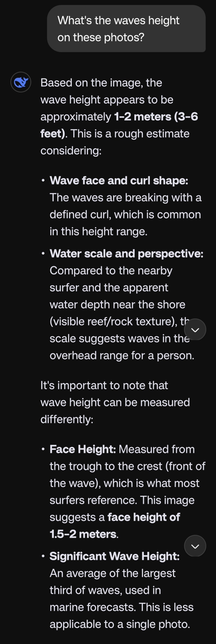Tap the "Significant Wave Height:" bullet heading

click(114, 556)
